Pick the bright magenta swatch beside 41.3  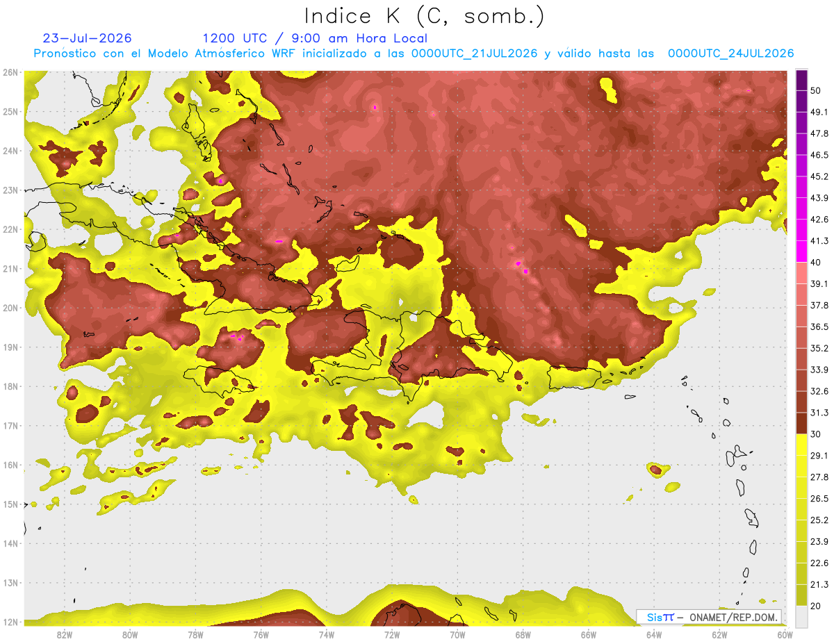pyautogui.click(x=801, y=251)
